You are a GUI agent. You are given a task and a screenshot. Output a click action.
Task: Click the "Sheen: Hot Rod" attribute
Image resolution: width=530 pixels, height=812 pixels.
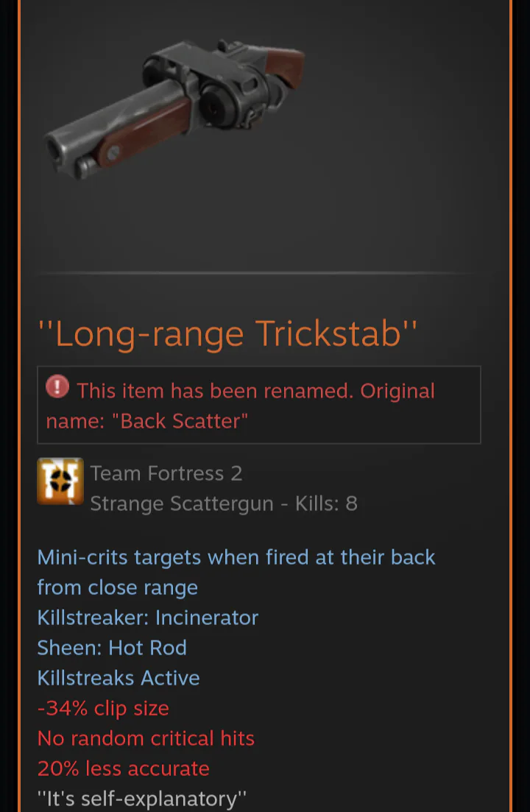tap(112, 648)
